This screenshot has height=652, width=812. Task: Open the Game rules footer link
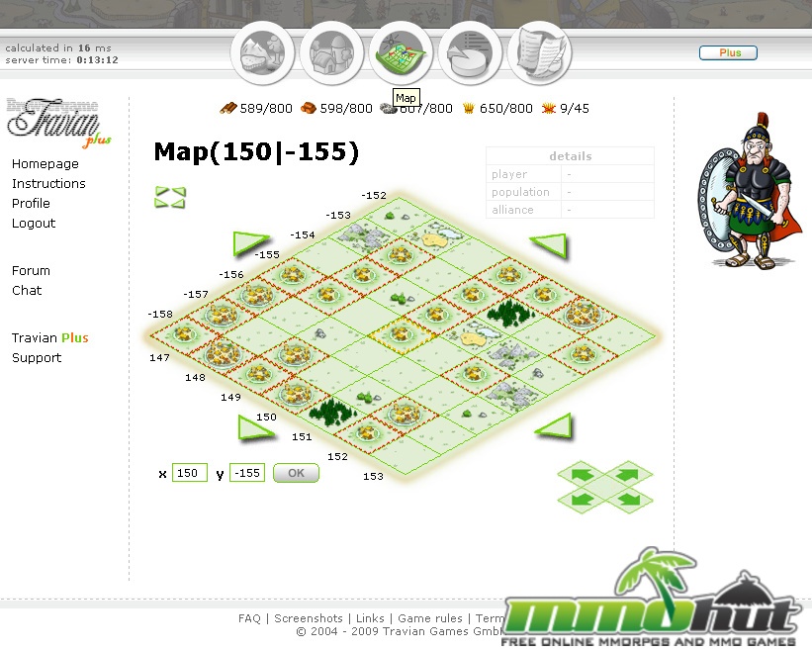[430, 618]
